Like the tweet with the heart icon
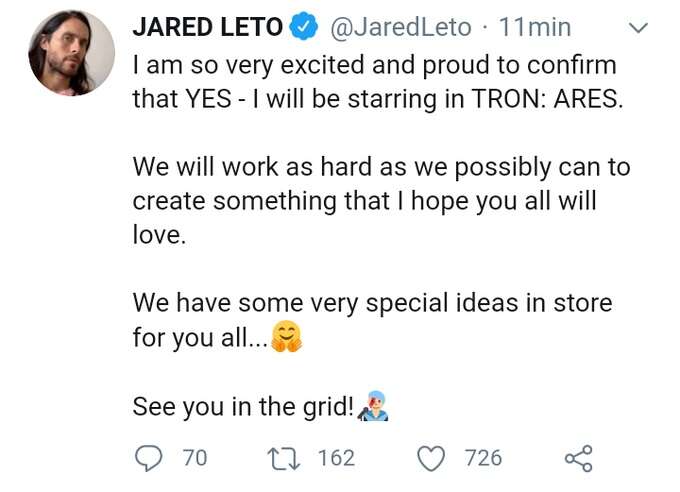Image resolution: width=680 pixels, height=492 pixels. coord(430,458)
